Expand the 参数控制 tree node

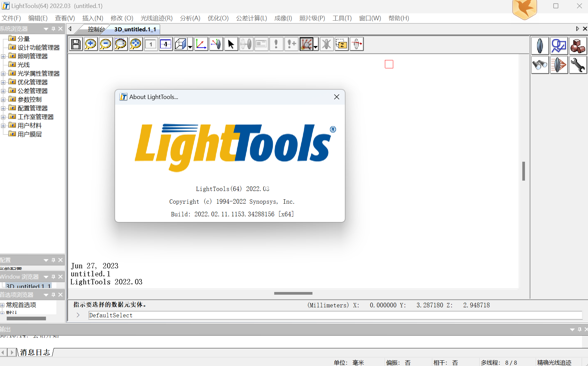point(3,100)
